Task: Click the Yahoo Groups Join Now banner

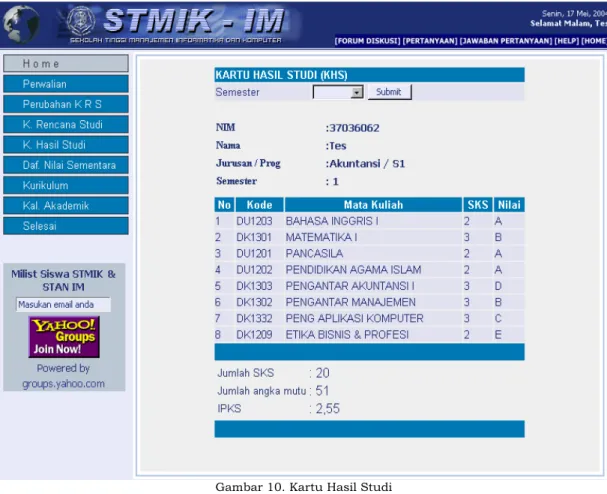Action: pos(64,337)
